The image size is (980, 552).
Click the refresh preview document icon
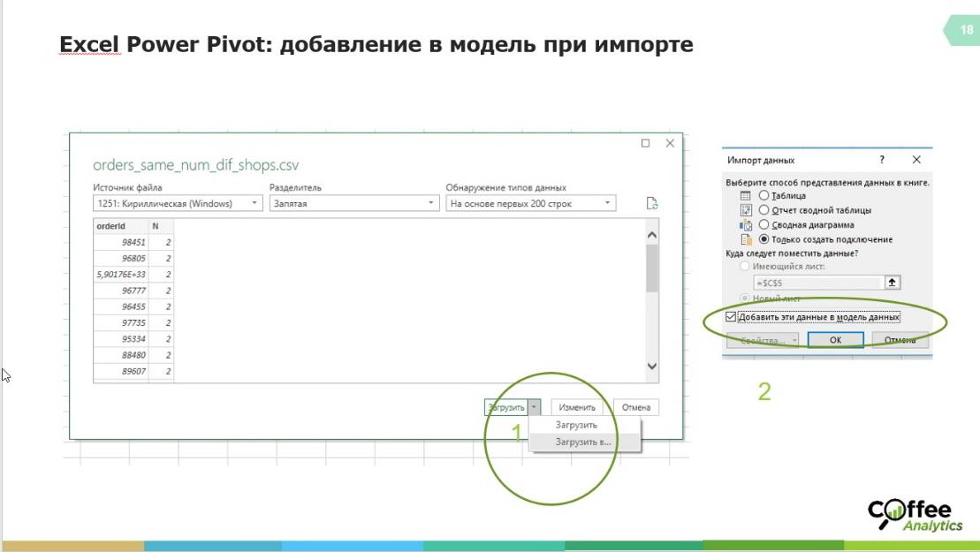click(652, 203)
